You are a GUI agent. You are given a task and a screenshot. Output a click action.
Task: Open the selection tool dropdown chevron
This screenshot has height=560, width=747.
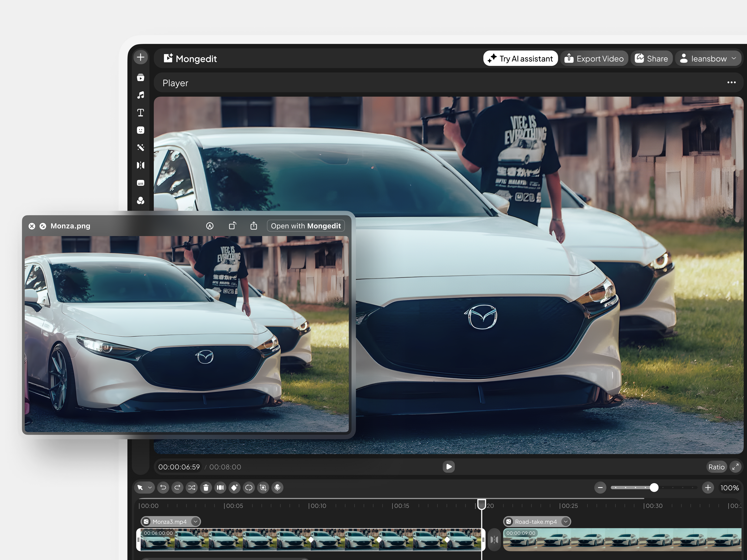(x=150, y=487)
